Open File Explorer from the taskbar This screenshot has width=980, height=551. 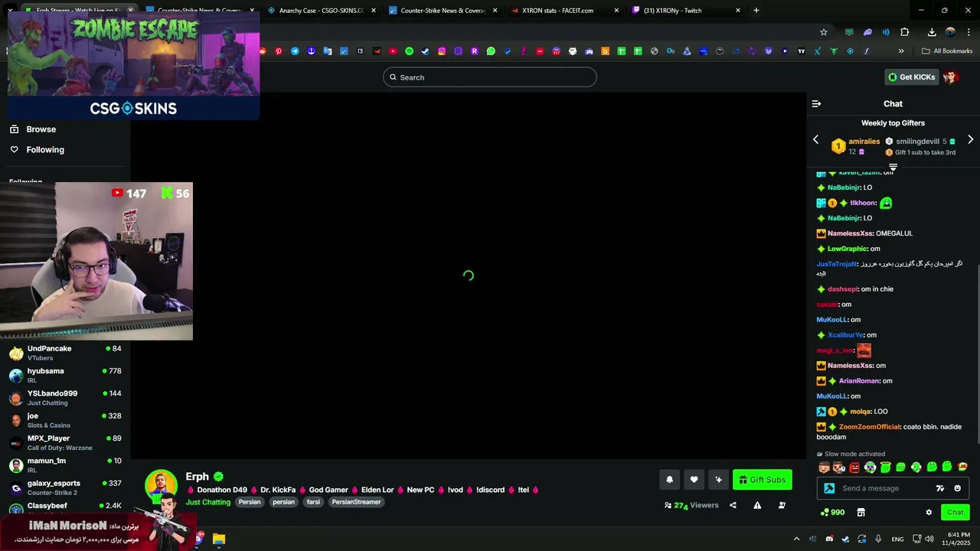pyautogui.click(x=218, y=539)
